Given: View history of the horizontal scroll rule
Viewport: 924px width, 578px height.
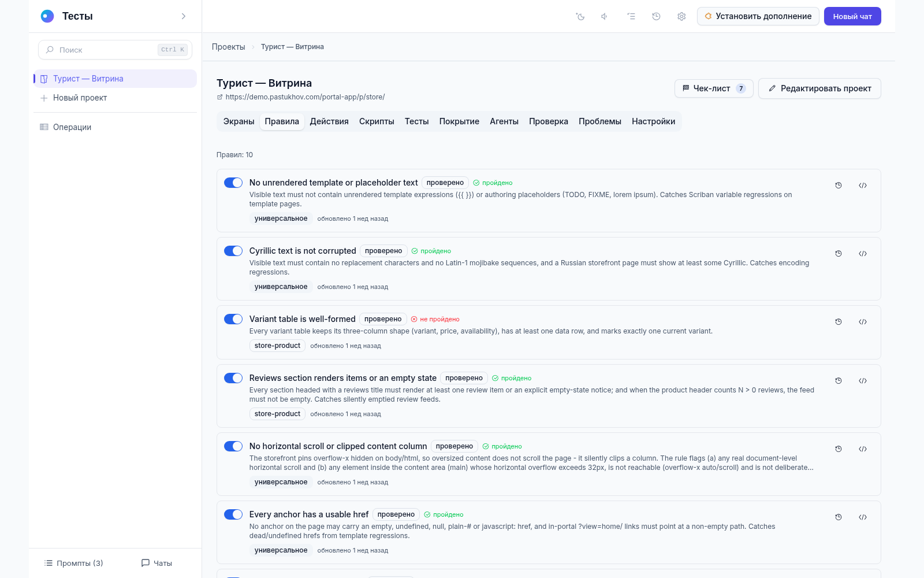Looking at the screenshot, I should (839, 449).
